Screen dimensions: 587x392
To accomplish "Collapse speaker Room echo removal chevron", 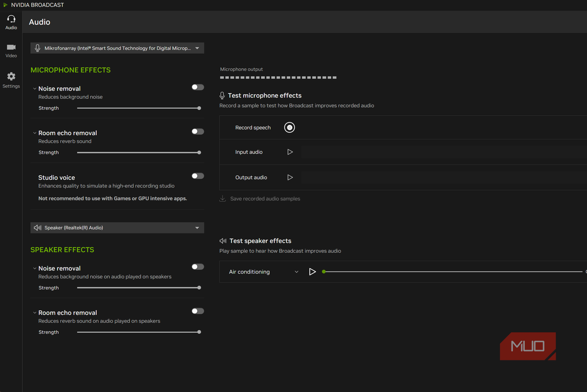I will (35, 313).
